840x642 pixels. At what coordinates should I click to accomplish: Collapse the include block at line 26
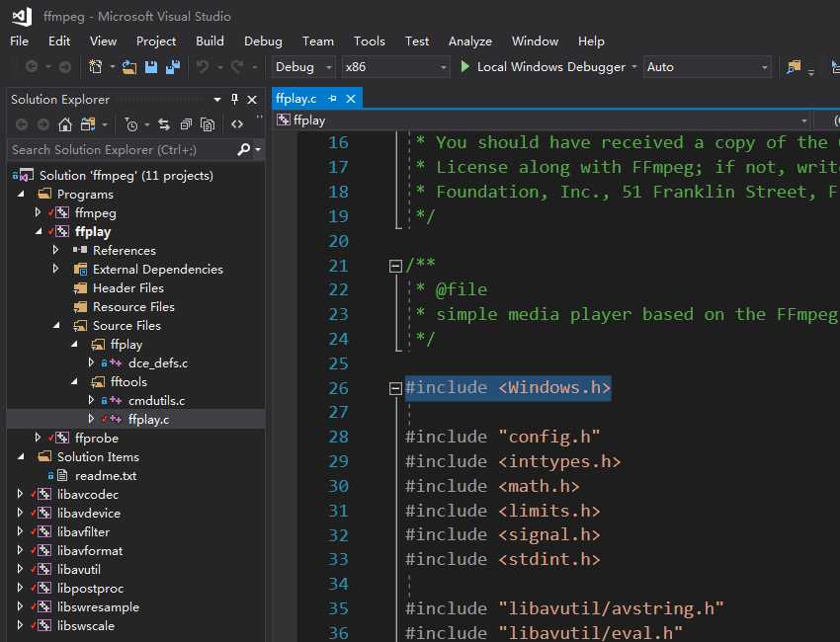click(395, 388)
